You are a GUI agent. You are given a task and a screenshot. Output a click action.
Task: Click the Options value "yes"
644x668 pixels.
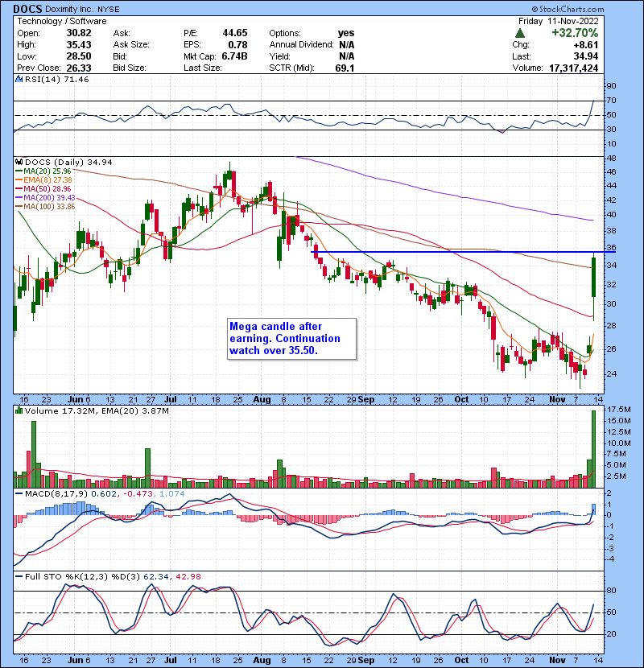click(346, 33)
